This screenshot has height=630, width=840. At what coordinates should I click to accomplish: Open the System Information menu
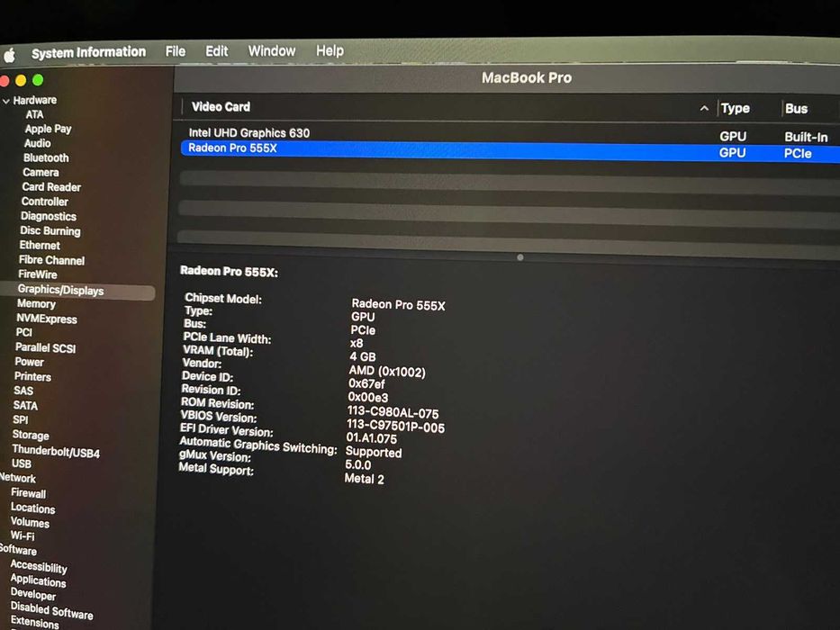pyautogui.click(x=88, y=52)
